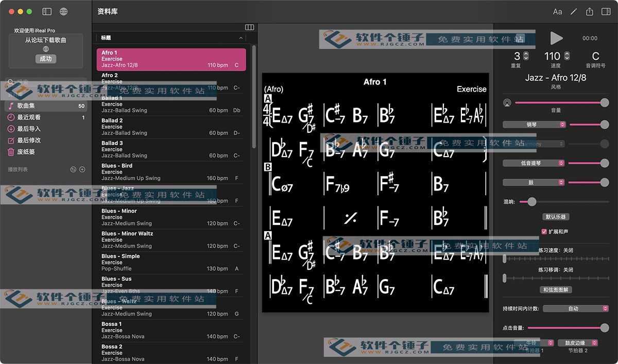Click the 最近观看 clock icon
The width and height of the screenshot is (618, 364).
click(x=11, y=117)
